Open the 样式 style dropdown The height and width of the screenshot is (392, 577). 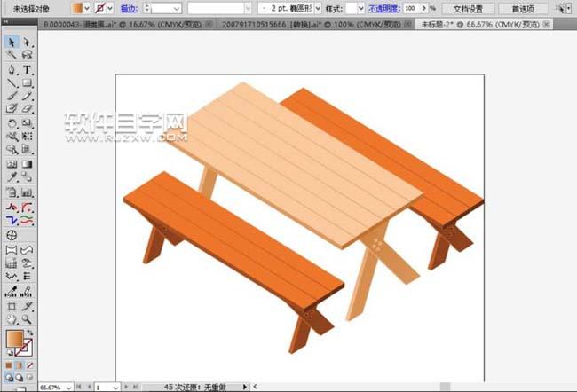(361, 8)
